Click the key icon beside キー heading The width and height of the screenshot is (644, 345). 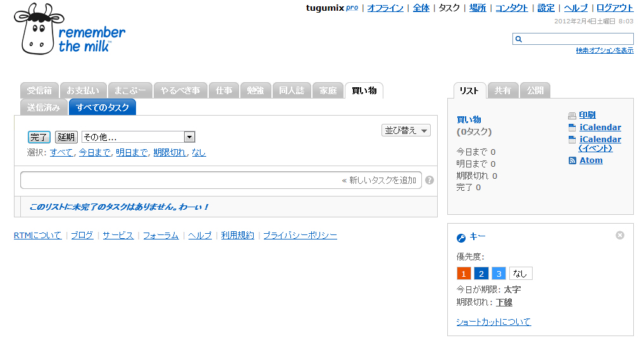click(x=461, y=238)
